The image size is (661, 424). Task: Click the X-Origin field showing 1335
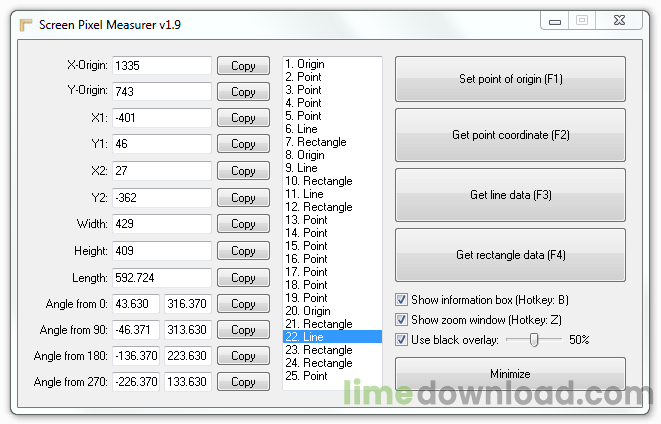pyautogui.click(x=162, y=66)
